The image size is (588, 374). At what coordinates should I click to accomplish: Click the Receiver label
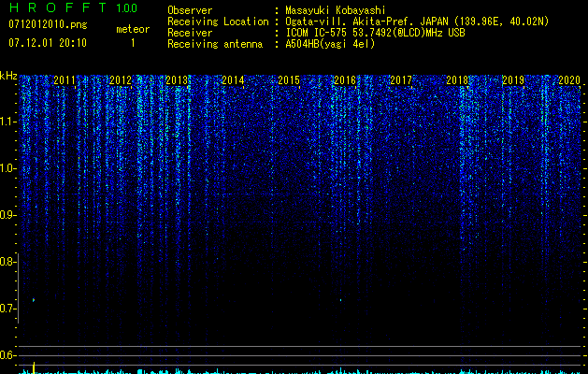tap(190, 33)
